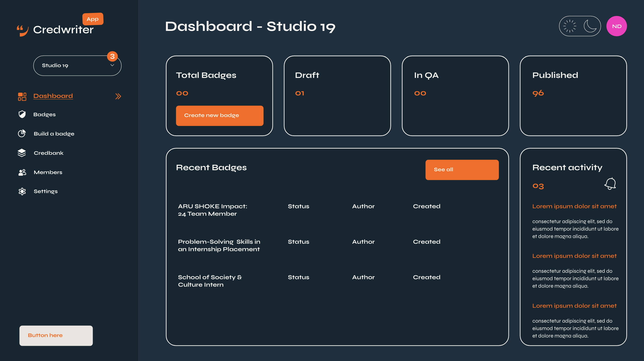Select the Badges shield icon
644x361 pixels.
click(22, 114)
